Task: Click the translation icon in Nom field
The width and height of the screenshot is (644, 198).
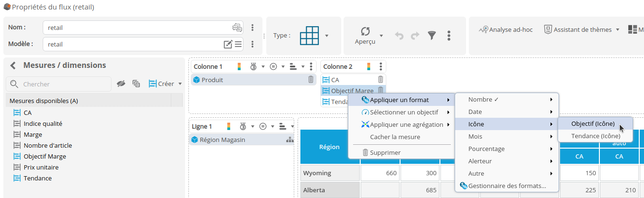Action: click(x=237, y=28)
